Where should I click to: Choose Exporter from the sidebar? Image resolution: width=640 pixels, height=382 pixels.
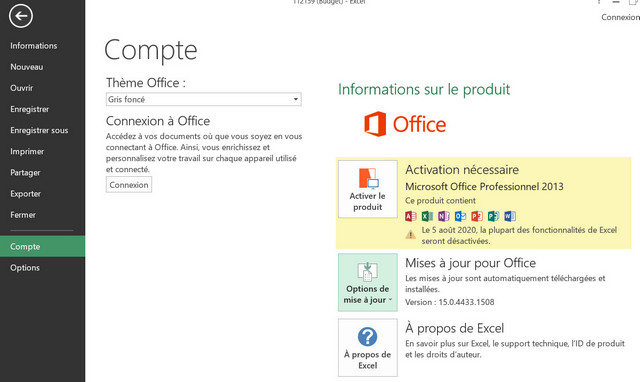tap(26, 194)
